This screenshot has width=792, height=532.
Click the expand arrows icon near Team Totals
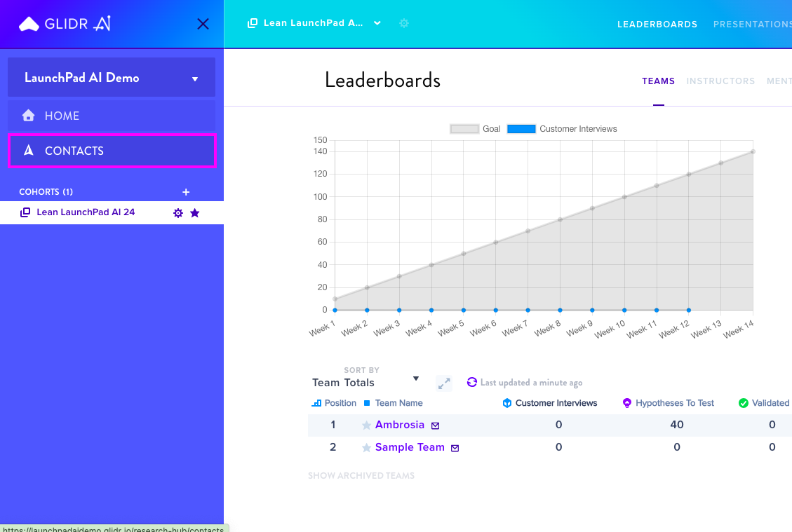coord(444,383)
